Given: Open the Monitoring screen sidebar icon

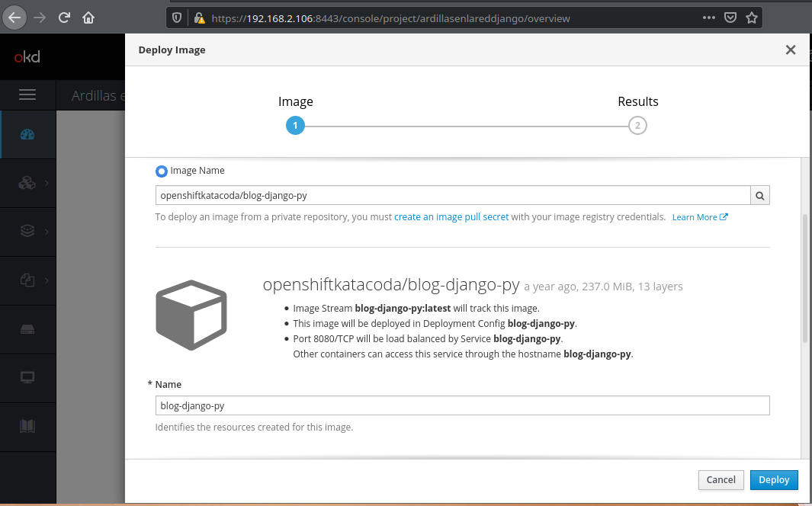Looking at the screenshot, I should [27, 378].
